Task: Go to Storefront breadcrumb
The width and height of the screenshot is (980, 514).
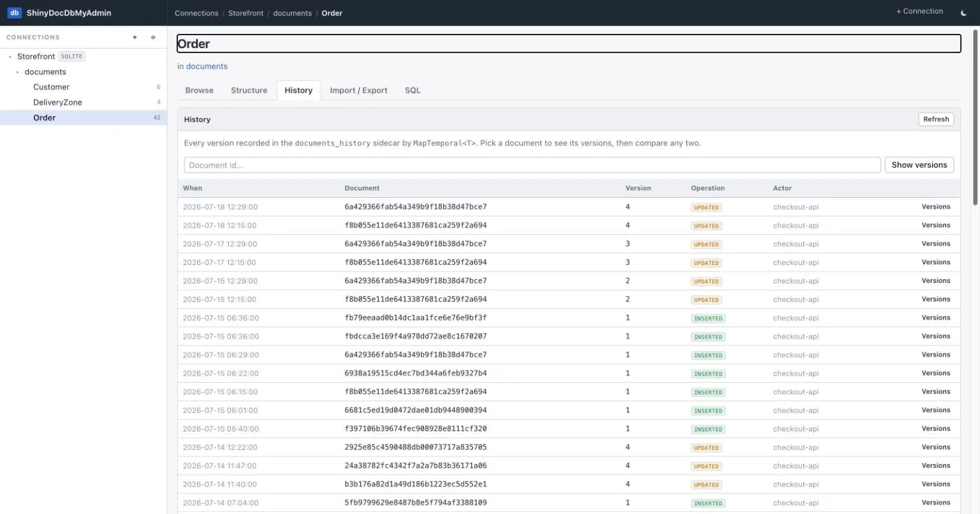Action: 246,13
